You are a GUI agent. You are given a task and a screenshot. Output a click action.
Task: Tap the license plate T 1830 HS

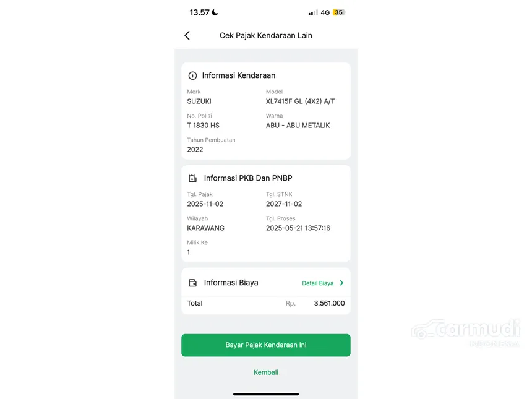[x=203, y=126]
